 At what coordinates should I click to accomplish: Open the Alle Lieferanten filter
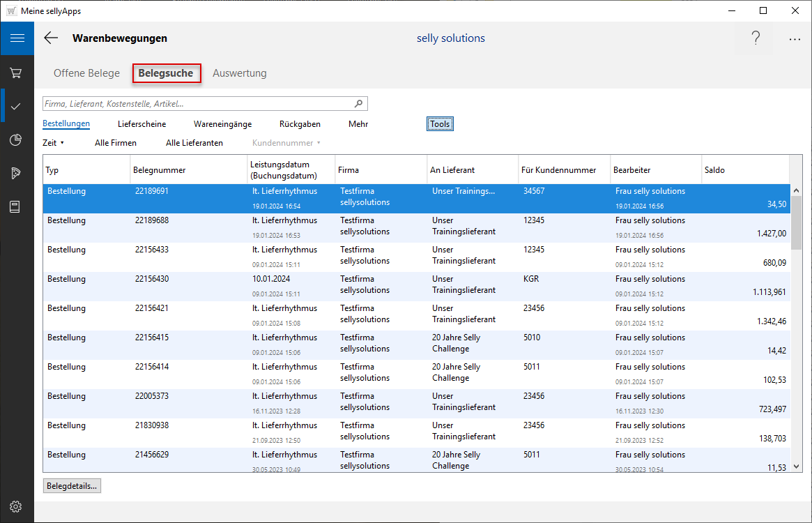click(194, 143)
